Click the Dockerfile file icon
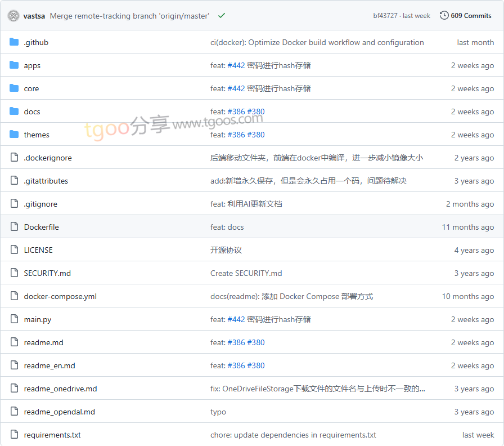 click(15, 227)
